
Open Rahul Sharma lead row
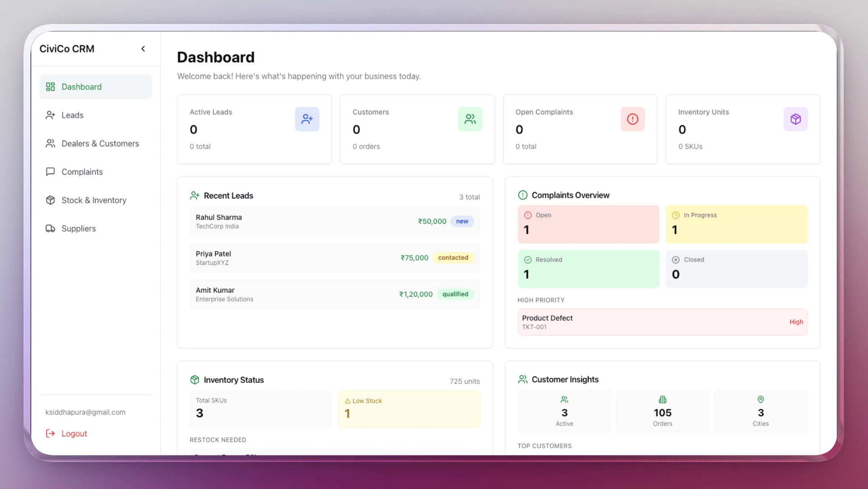tap(335, 221)
